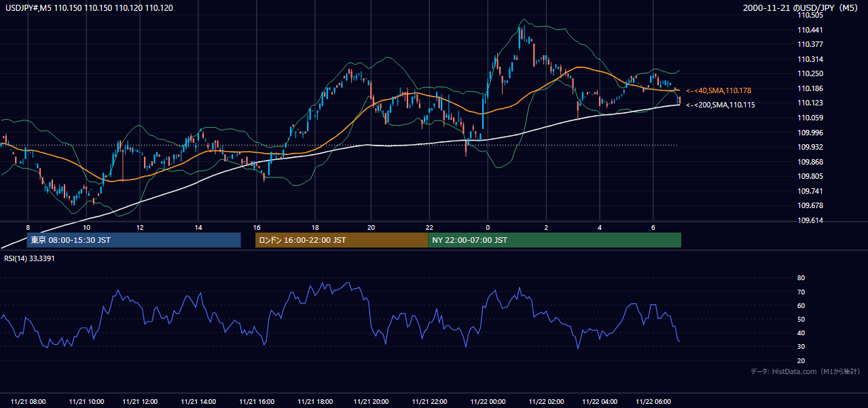This screenshot has width=868, height=408.
Task: Click price axis value 110.441
Action: [x=810, y=30]
